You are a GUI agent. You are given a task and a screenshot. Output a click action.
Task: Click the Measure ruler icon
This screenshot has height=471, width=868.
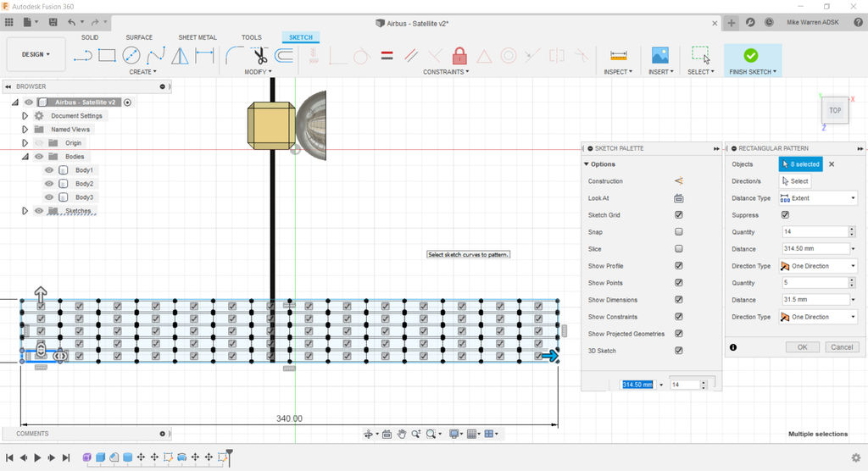click(618, 56)
